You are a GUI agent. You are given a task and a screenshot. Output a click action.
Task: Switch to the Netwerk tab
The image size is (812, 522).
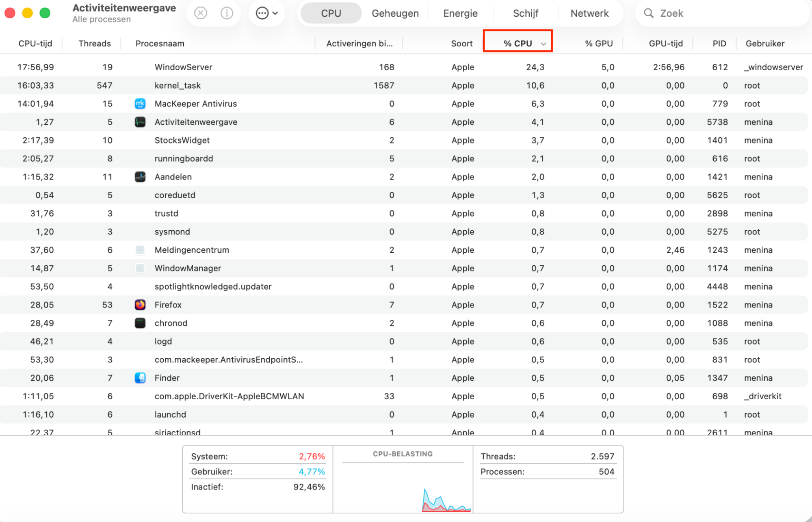tap(589, 13)
